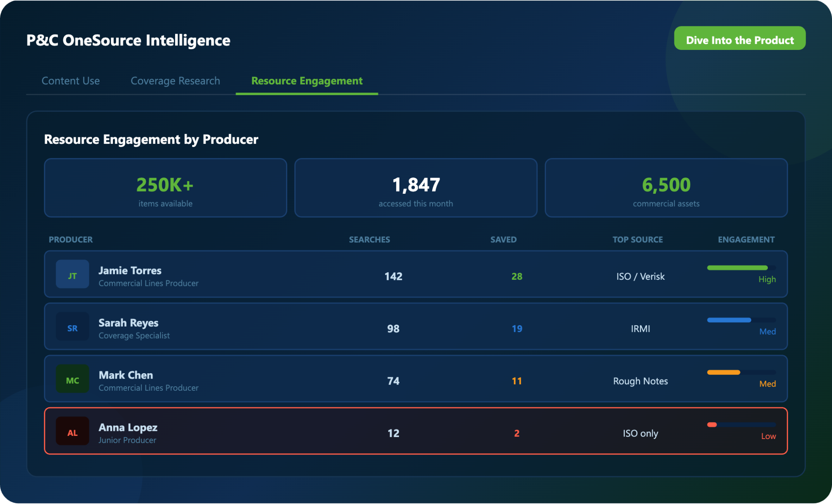Click ISO / Verisk top source text
This screenshot has height=504, width=832.
coord(640,277)
